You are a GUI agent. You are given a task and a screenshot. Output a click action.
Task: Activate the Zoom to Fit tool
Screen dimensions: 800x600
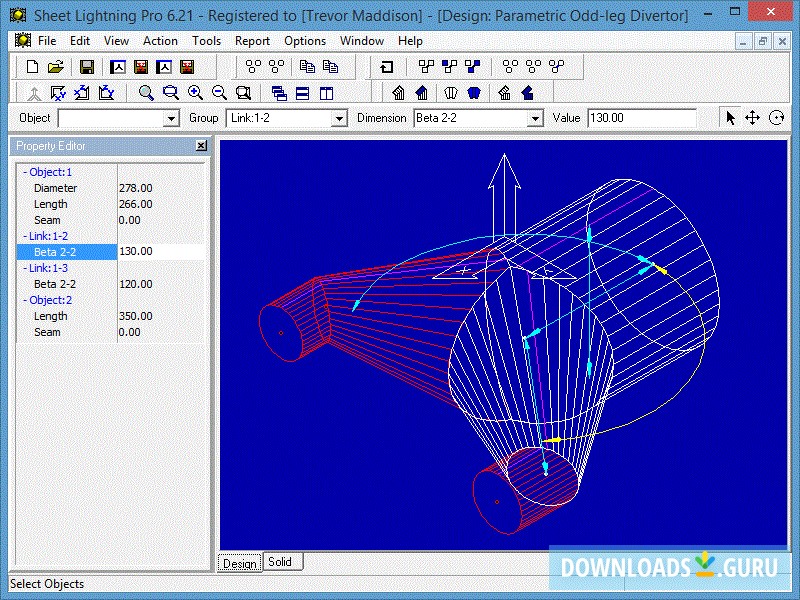click(x=243, y=92)
